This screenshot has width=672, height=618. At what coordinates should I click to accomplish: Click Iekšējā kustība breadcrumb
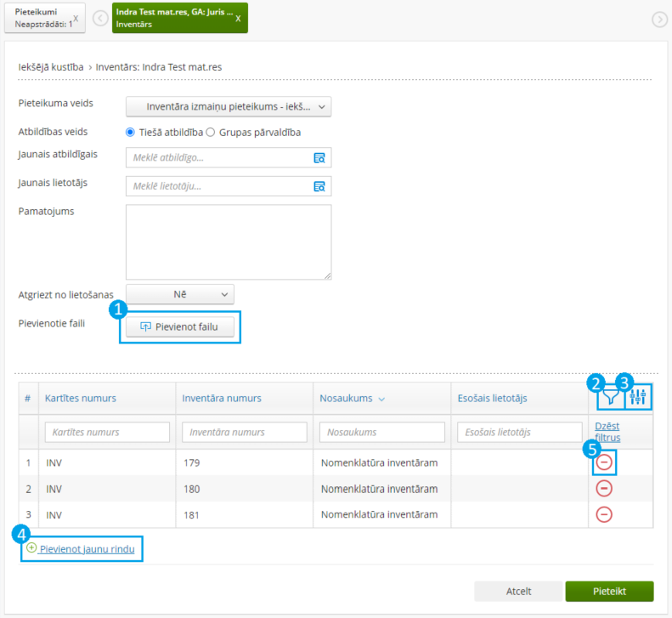click(x=51, y=67)
